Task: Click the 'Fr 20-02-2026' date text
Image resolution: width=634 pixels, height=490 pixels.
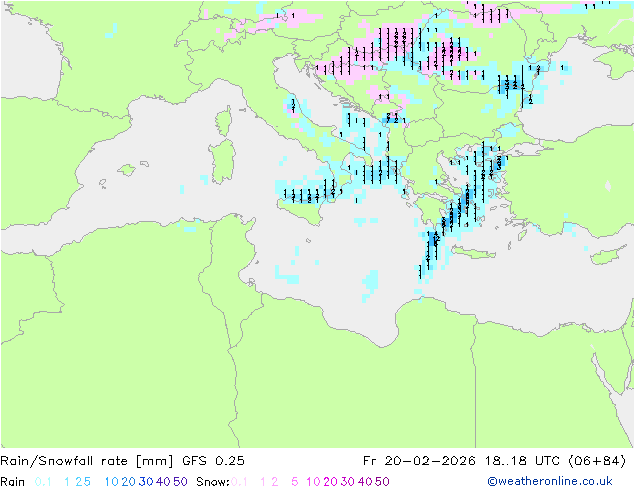Action: (419, 461)
